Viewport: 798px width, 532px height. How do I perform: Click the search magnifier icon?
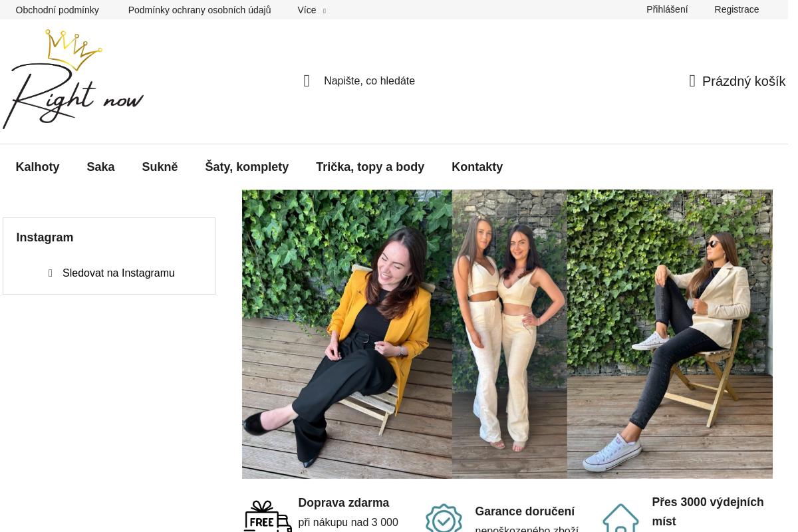click(x=307, y=81)
